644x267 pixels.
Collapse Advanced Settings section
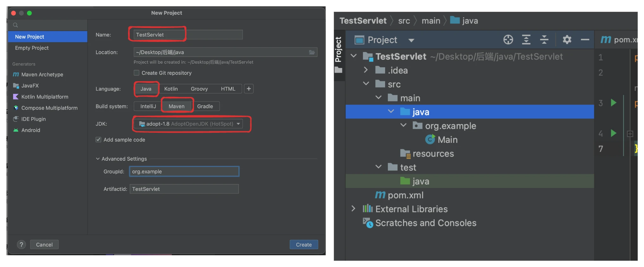tap(98, 158)
